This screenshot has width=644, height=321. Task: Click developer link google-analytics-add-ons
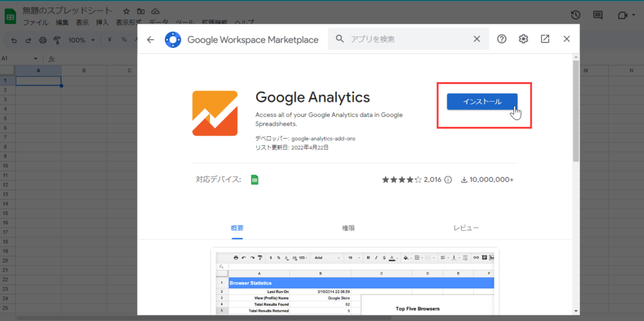tap(323, 139)
